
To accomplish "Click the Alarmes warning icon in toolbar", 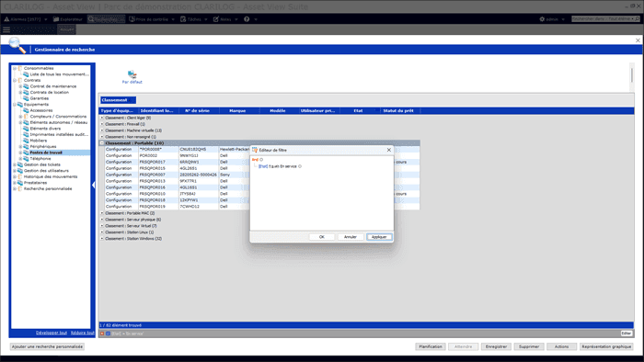I will pos(6,19).
